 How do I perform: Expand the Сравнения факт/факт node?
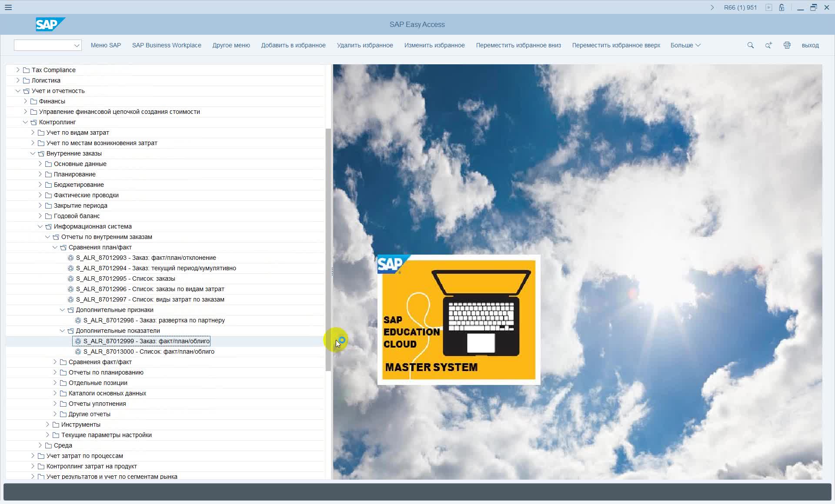coord(55,362)
